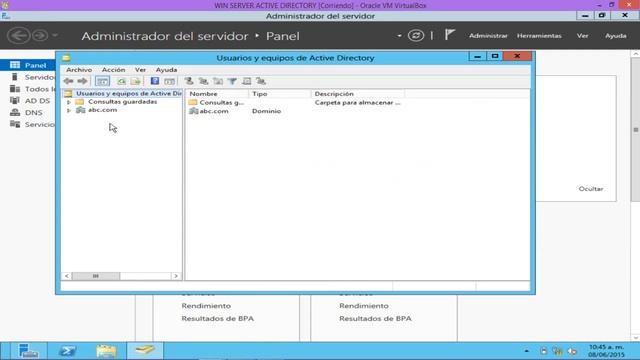Click the Find objects toolbar icon
This screenshot has width=640, height=360.
click(x=247, y=81)
